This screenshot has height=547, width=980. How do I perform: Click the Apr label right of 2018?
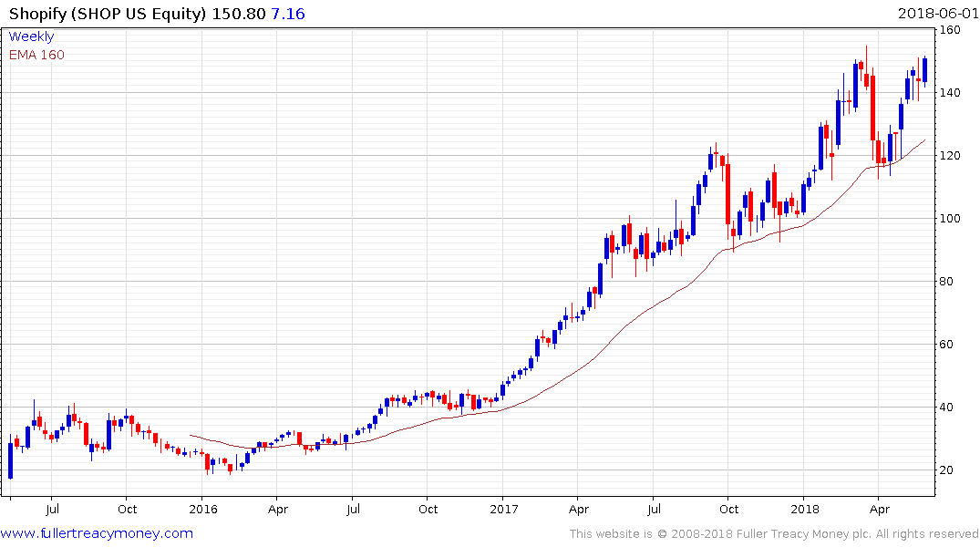pos(880,510)
